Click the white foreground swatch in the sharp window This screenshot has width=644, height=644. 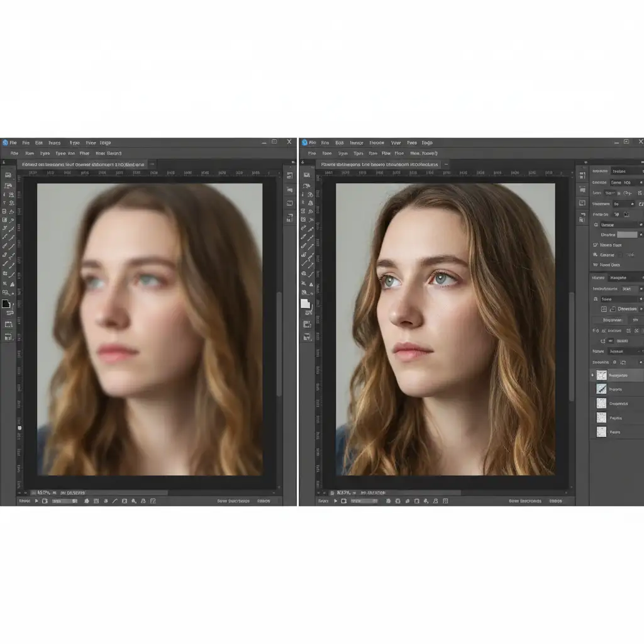point(306,304)
